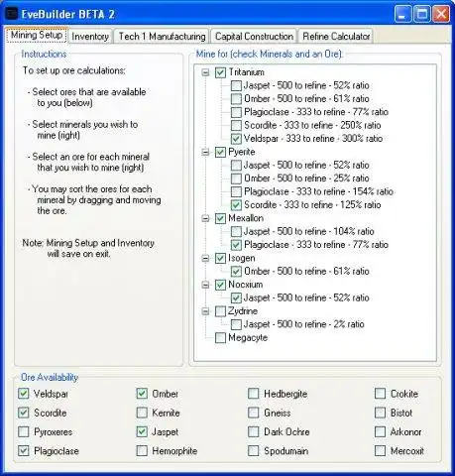Select the Mining Setup tab
The height and width of the screenshot is (476, 455).
point(37,35)
